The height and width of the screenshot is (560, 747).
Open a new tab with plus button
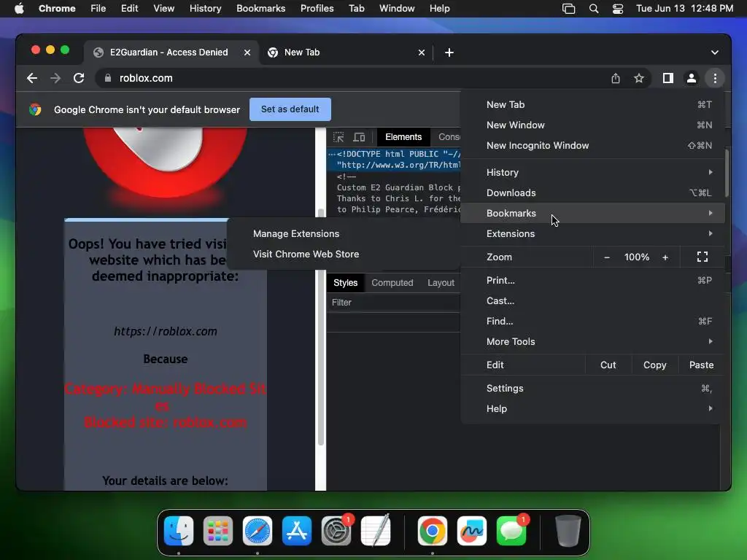click(449, 52)
